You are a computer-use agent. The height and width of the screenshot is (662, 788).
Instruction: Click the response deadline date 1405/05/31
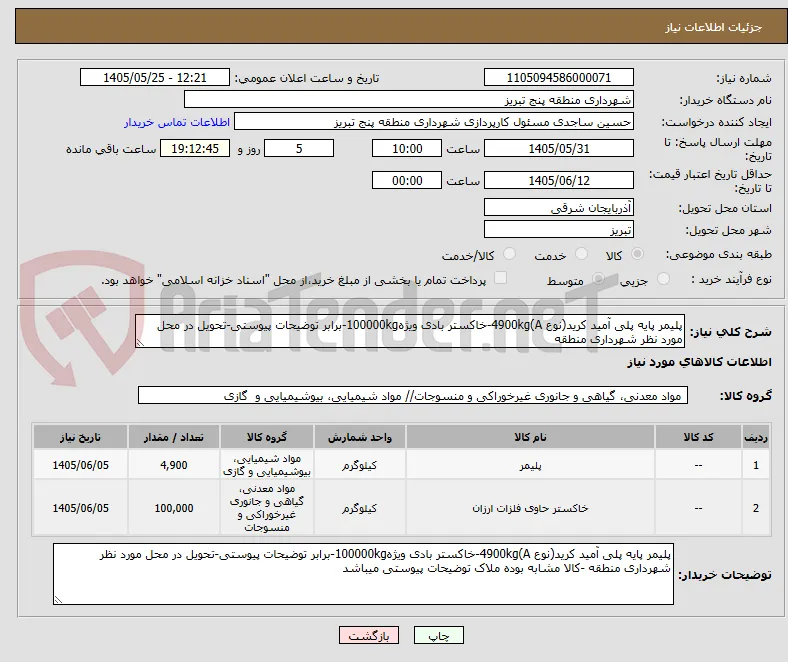(559, 149)
